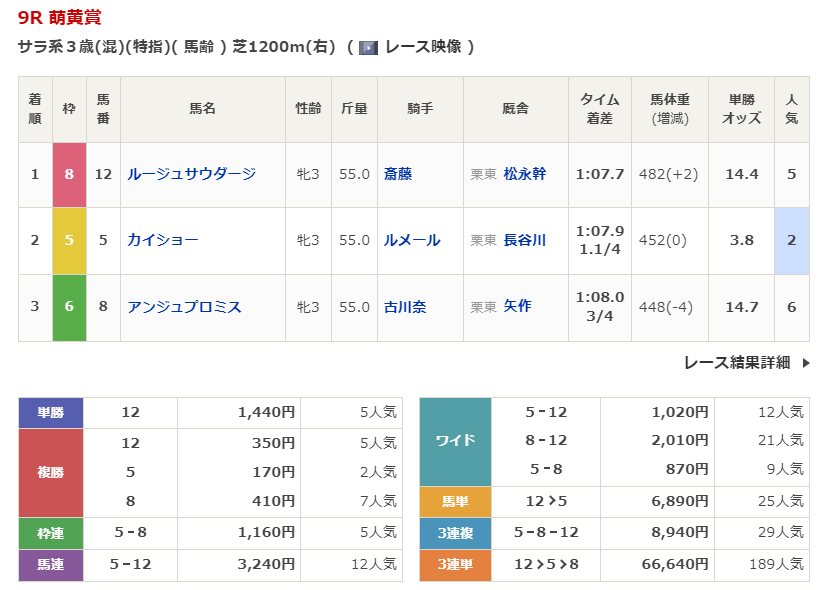
Task: Click jockey 斎藤 link
Action: (398, 174)
